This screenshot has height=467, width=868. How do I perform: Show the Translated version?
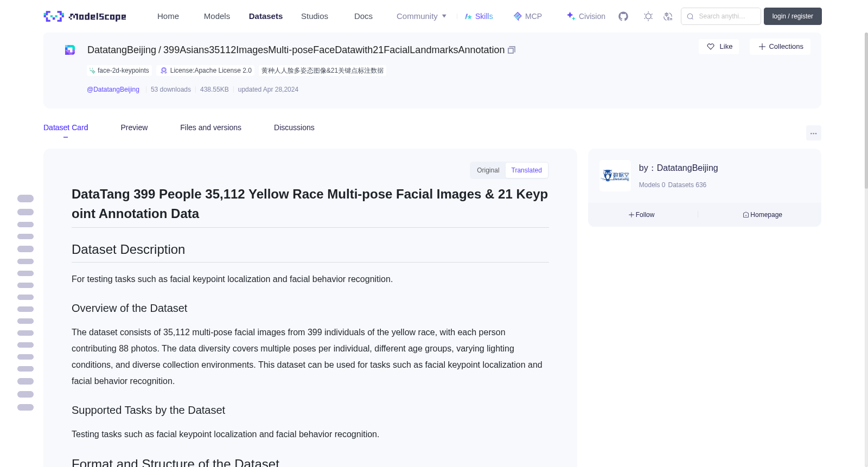(x=526, y=170)
